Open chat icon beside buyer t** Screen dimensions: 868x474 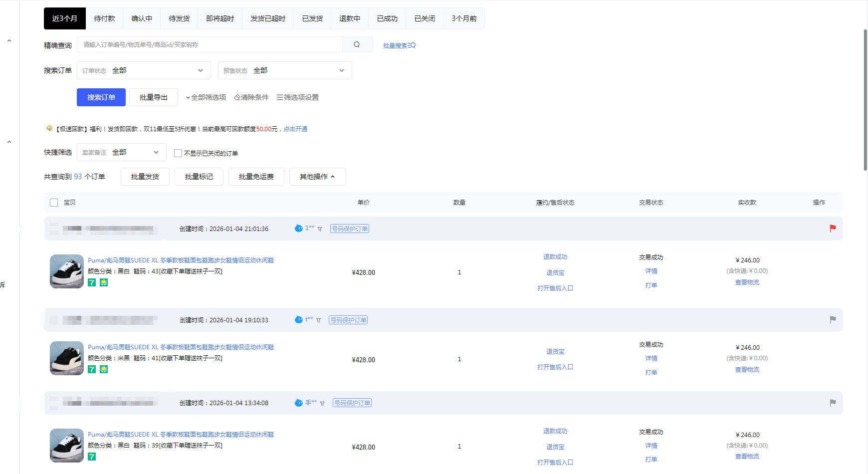pyautogui.click(x=299, y=319)
